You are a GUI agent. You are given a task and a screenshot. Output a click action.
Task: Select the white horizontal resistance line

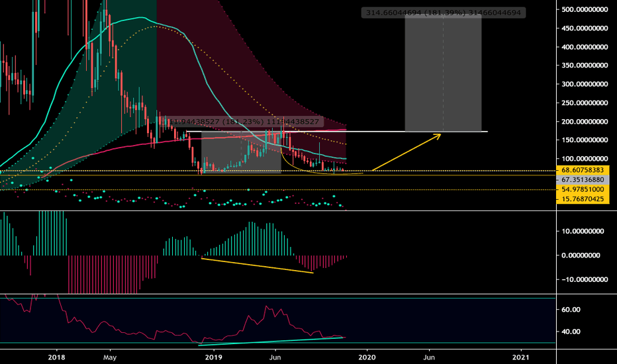click(337, 132)
